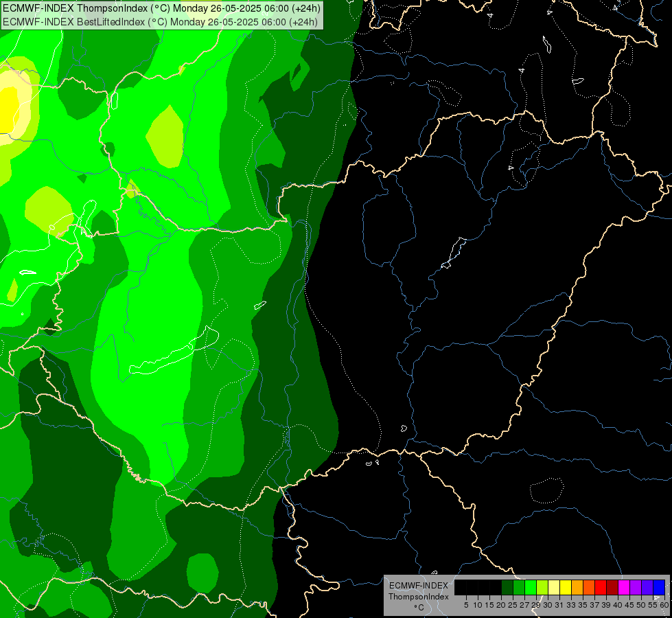This screenshot has height=618, width=672.
Task: Click the legend tick value 15
Action: (489, 605)
